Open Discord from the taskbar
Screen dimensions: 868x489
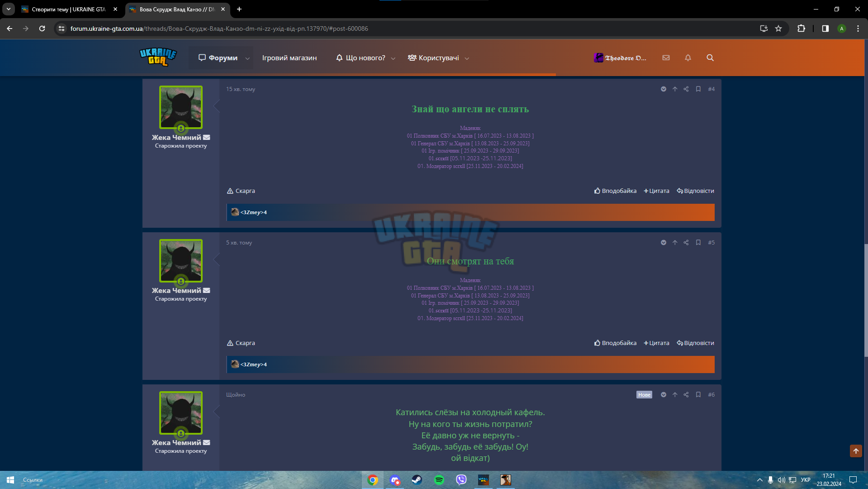tap(395, 480)
